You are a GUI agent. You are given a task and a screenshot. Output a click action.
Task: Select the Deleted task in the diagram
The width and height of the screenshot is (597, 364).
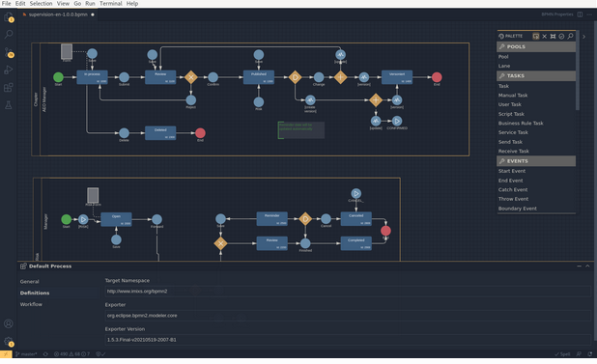coord(160,133)
